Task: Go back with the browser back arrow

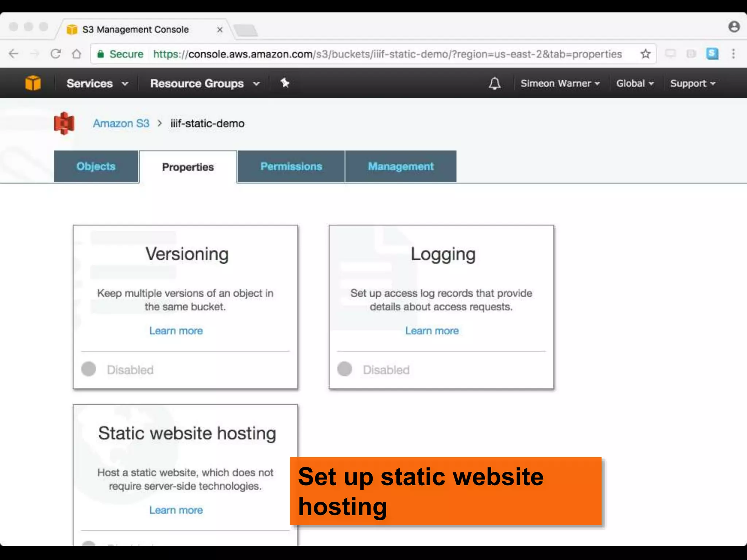Action: click(x=13, y=54)
